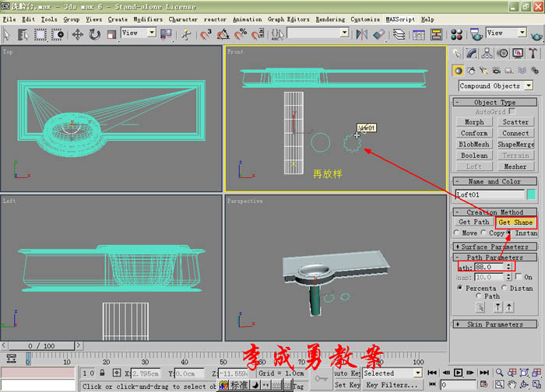
Task: Open Compound Objects category dropdown
Action: [529, 86]
